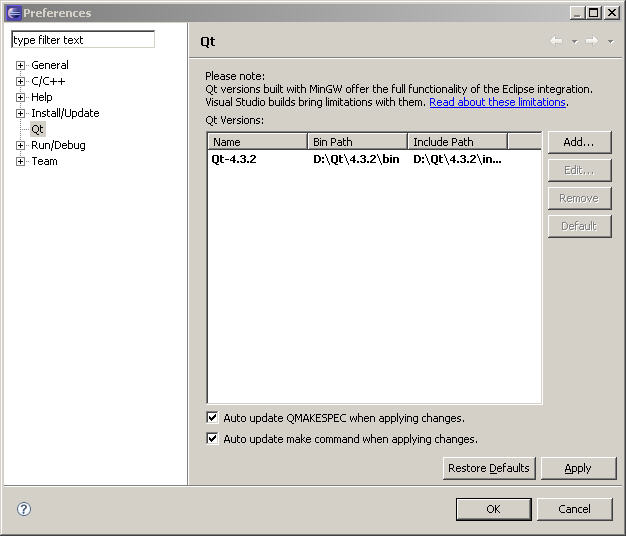Maximize the Preferences window
The image size is (626, 536).
tap(594, 13)
